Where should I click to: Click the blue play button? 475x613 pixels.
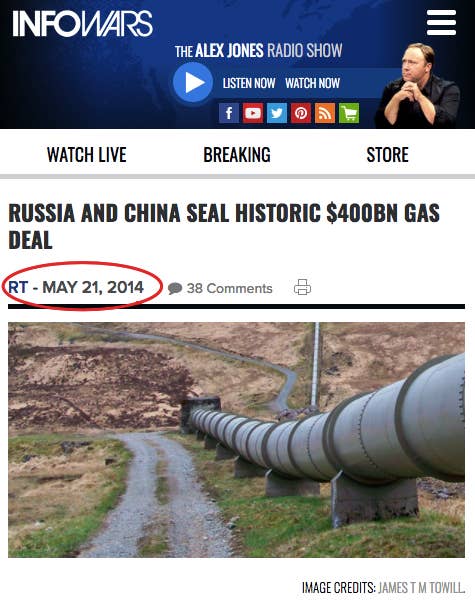(193, 82)
